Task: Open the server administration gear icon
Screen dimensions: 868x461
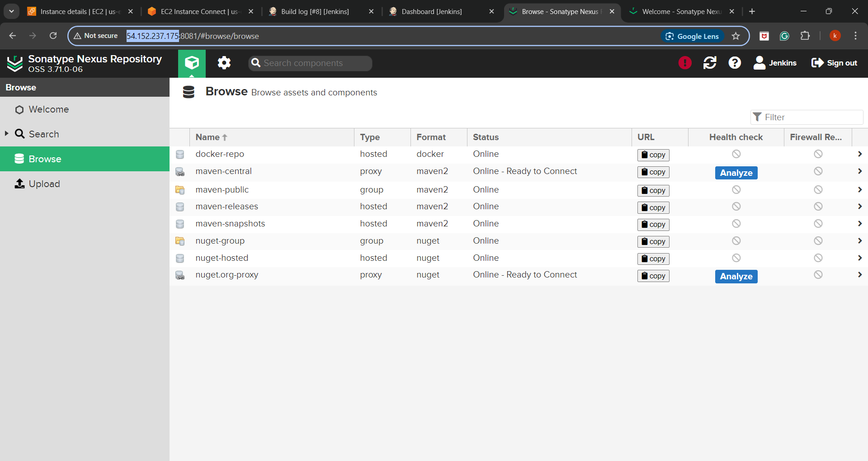Action: [x=224, y=63]
